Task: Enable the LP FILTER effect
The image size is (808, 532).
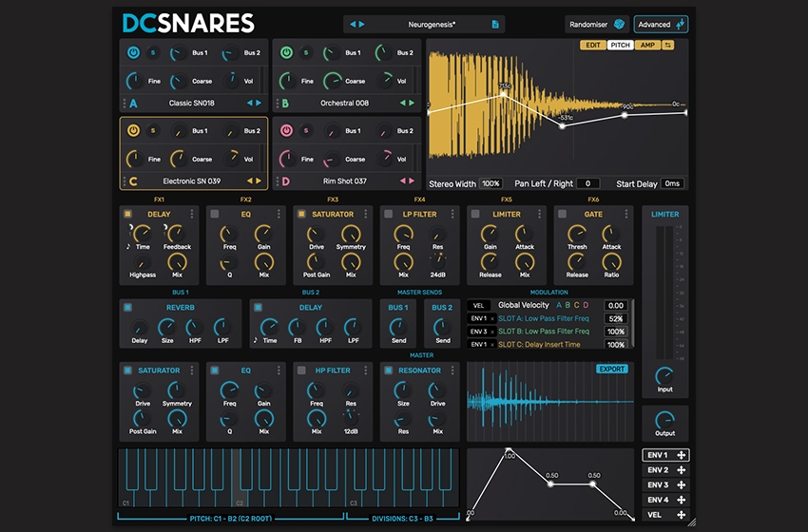Action: coord(389,214)
